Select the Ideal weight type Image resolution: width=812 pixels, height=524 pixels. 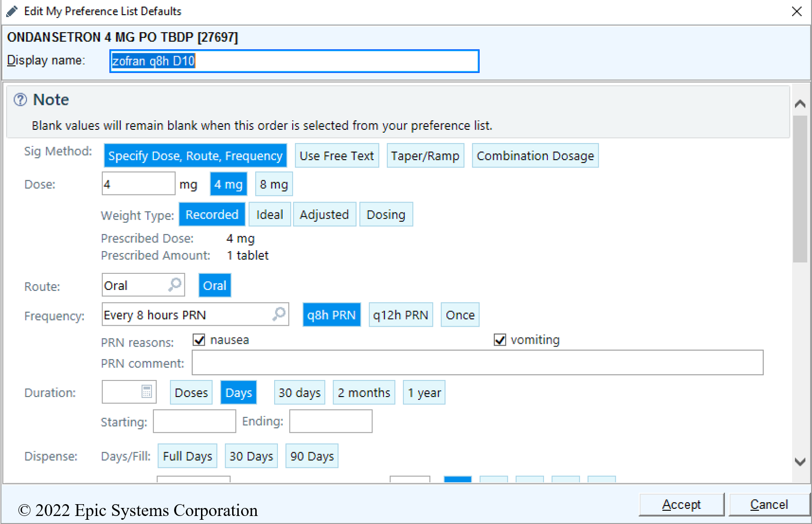(269, 215)
